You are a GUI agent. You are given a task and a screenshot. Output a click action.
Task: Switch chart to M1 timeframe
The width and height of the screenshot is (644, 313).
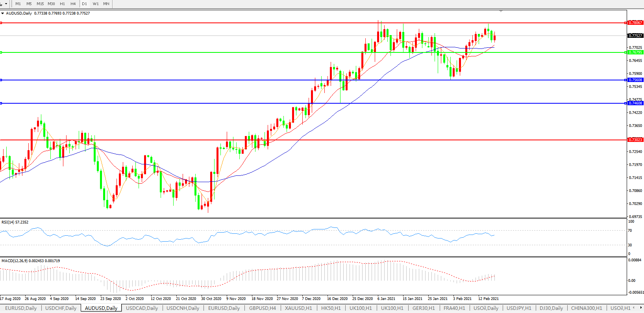coord(18,4)
